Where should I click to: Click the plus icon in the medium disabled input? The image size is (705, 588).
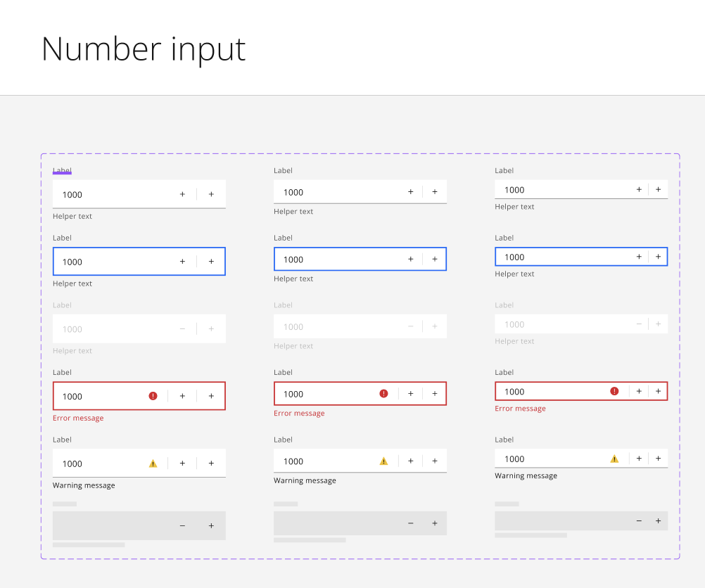tap(435, 326)
